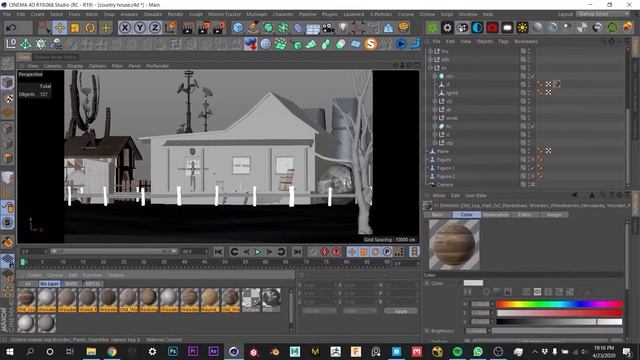The width and height of the screenshot is (640, 360).
Task: Toggle red disabled mark on Figure.2 row
Action: click(532, 176)
